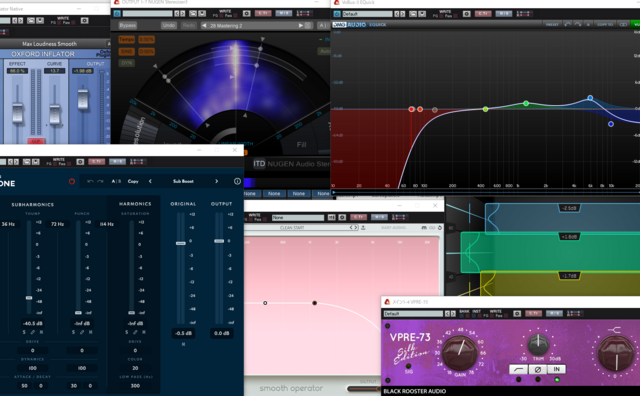Click the A|B compare button in RootOne

click(x=116, y=181)
